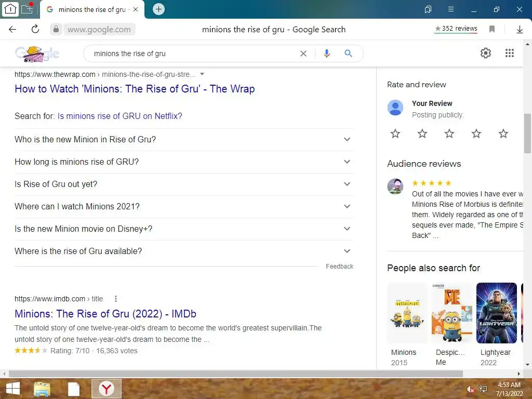Click the www.google.com address field
Viewport: 532px width, 399px height.
click(99, 30)
